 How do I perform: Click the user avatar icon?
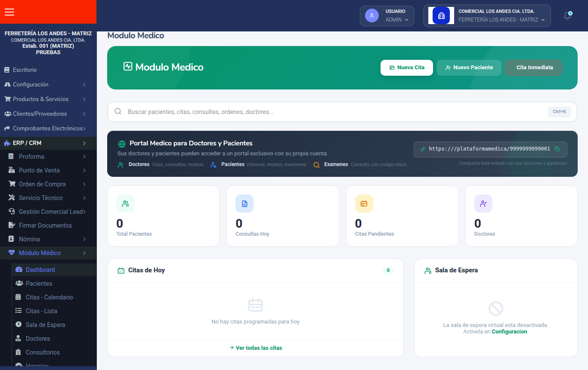371,15
